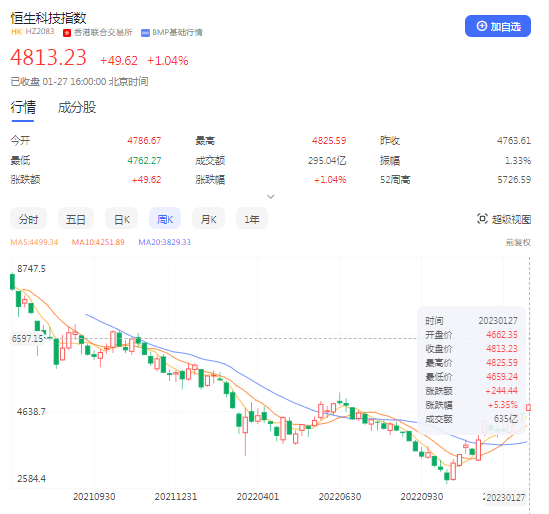Select the 日K chart period
The height and width of the screenshot is (514, 549).
[121, 219]
